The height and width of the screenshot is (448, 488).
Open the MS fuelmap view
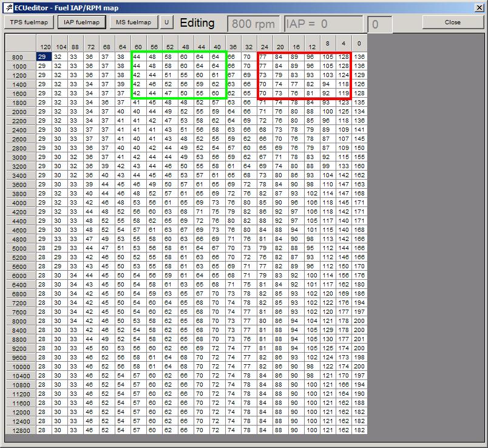tap(133, 22)
